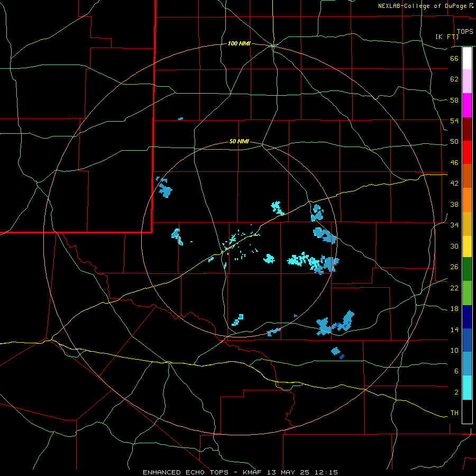Click the dark red 50-54 kft legend swatch
Viewport: 476px width, 476px height.
(x=467, y=129)
